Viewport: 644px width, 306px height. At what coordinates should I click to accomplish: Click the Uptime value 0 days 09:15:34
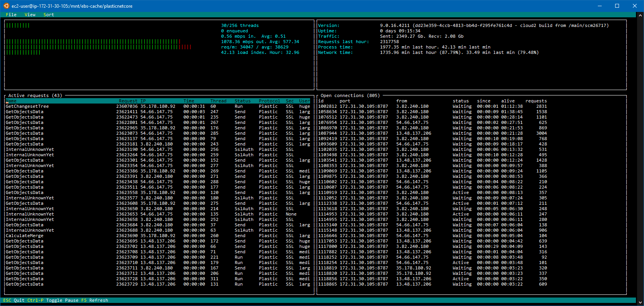[400, 31]
